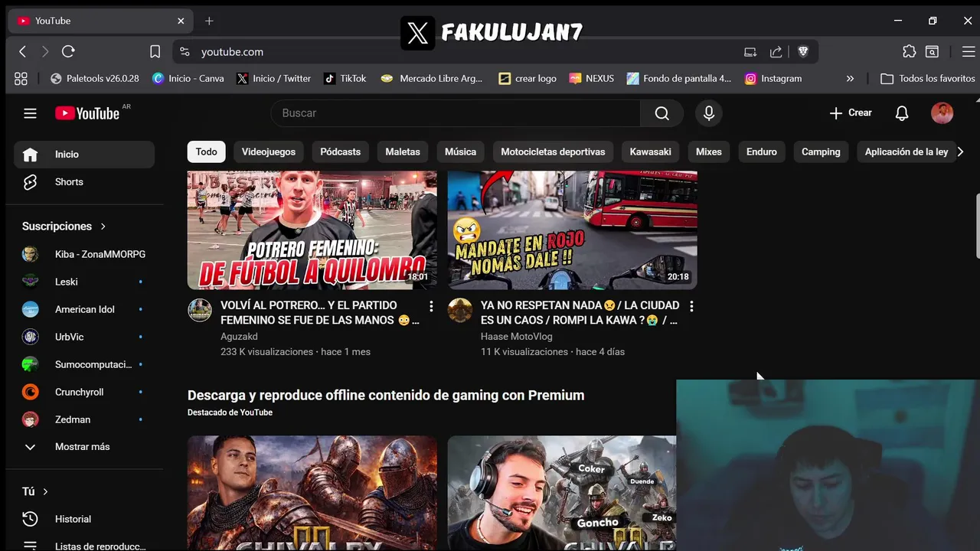Select the Mixes filter chip
Screen dimensions: 980x551
(x=709, y=152)
